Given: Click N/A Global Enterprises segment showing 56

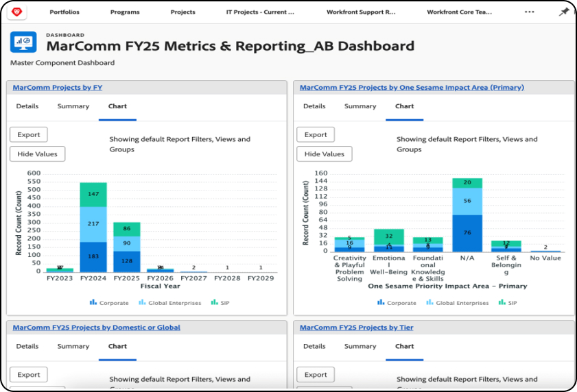Looking at the screenshot, I should tap(467, 201).
